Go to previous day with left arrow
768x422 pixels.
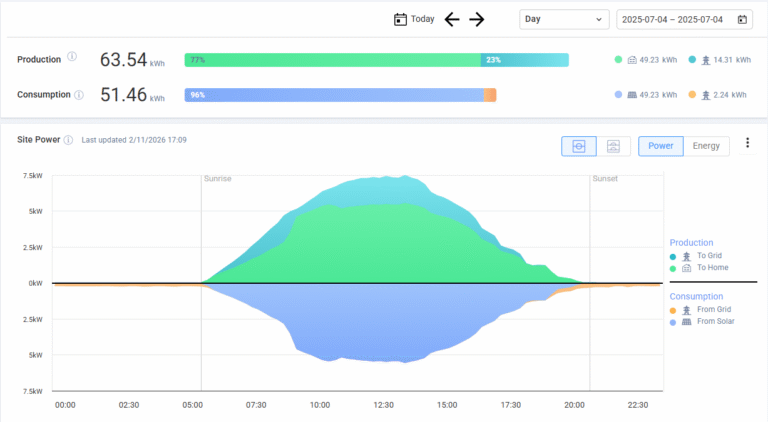tap(452, 19)
